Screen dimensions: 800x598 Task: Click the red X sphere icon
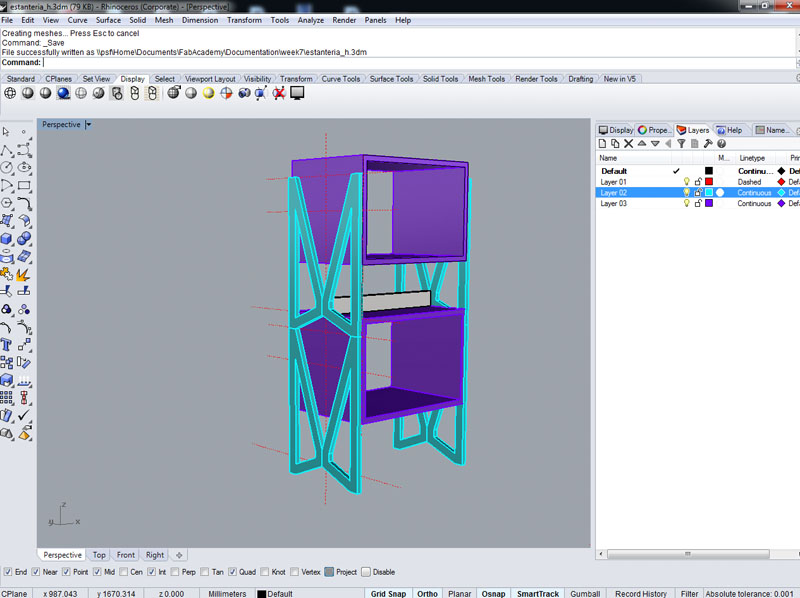pos(279,93)
